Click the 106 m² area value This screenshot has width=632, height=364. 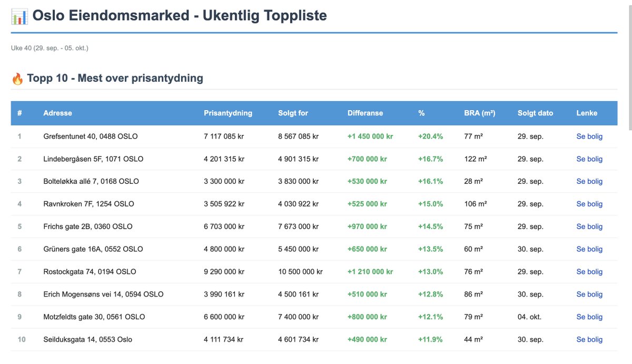pyautogui.click(x=476, y=204)
